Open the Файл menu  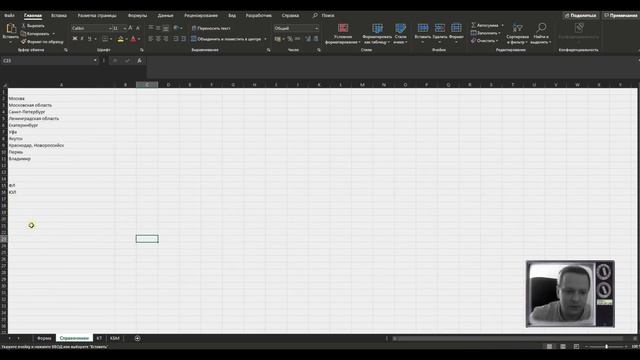(9, 16)
